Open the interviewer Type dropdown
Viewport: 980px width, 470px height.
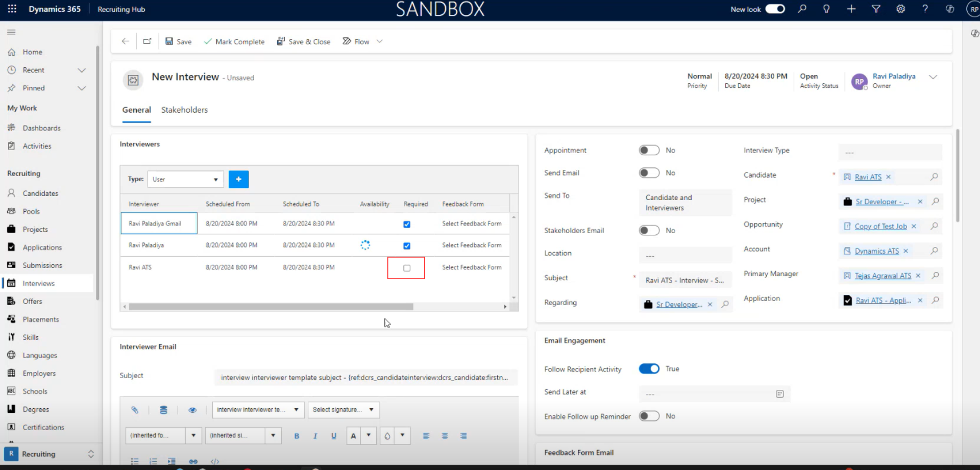pyautogui.click(x=185, y=179)
